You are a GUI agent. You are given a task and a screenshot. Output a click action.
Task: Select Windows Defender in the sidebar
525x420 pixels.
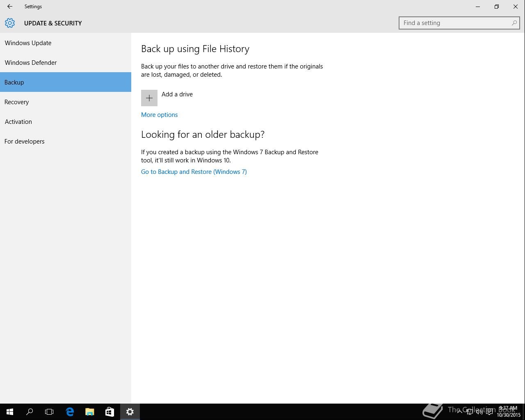(66, 62)
